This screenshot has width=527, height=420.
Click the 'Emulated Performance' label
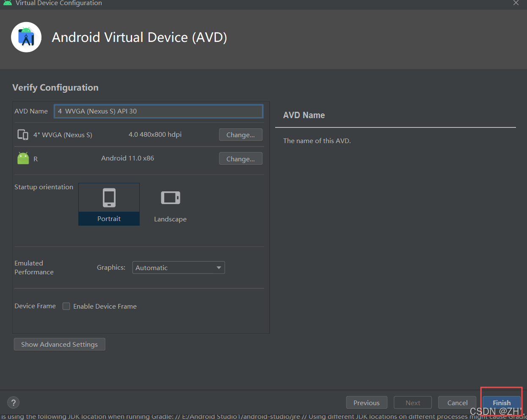click(x=34, y=268)
